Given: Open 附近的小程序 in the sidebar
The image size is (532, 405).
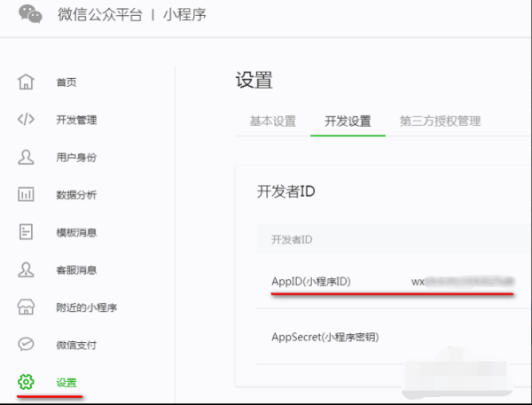Looking at the screenshot, I should pyautogui.click(x=87, y=308).
